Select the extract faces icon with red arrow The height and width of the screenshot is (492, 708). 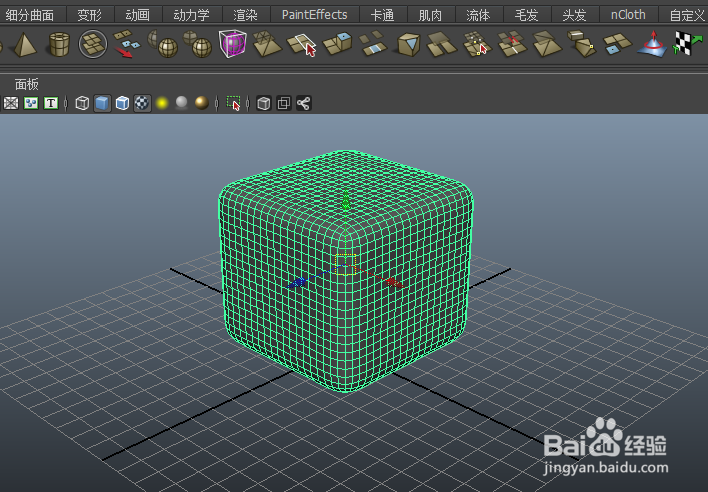[x=127, y=44]
